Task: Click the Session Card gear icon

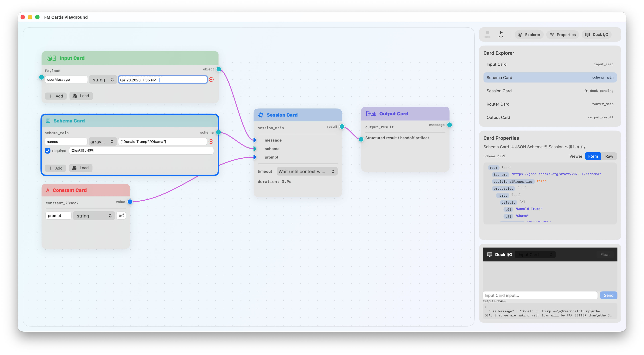Action: tap(261, 115)
